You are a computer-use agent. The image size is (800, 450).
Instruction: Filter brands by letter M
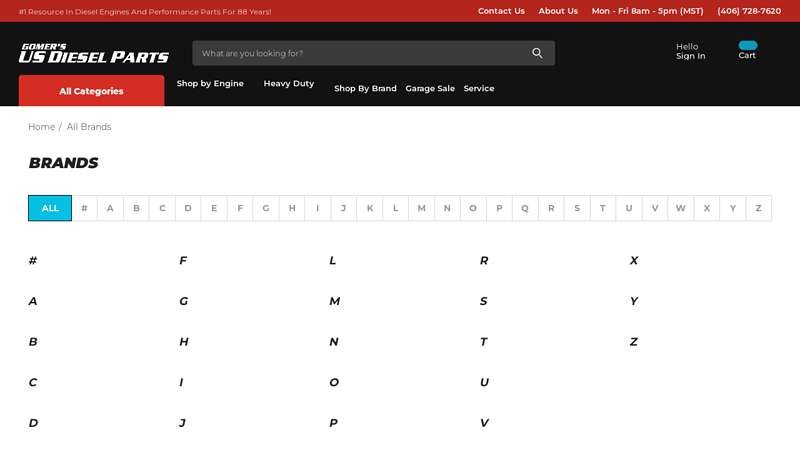[421, 208]
